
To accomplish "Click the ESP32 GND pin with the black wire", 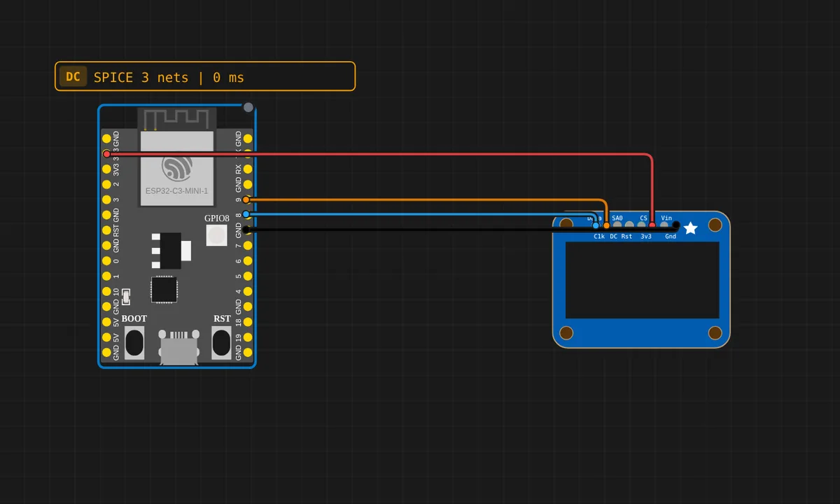I will pos(248,230).
